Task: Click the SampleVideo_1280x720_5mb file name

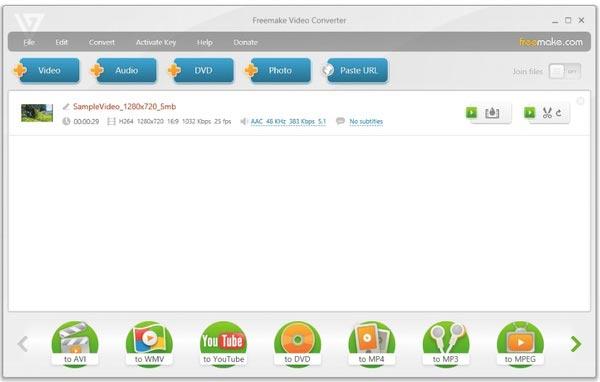Action: click(124, 106)
